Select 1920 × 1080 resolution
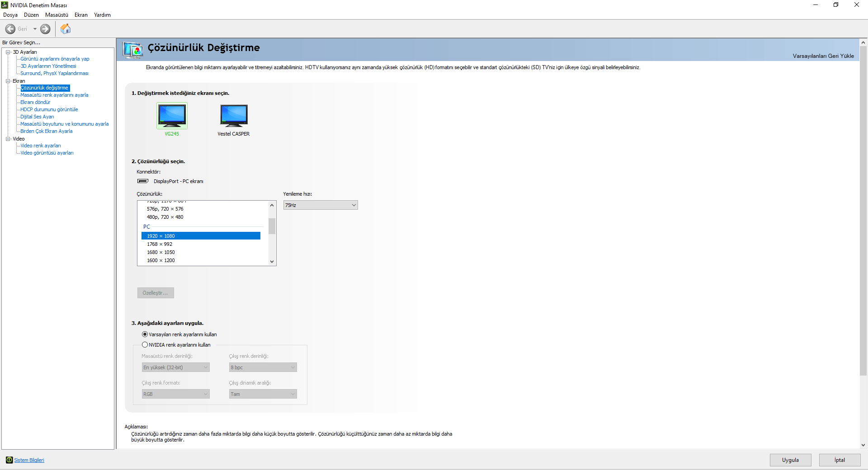This screenshot has height=470, width=868. tap(201, 236)
